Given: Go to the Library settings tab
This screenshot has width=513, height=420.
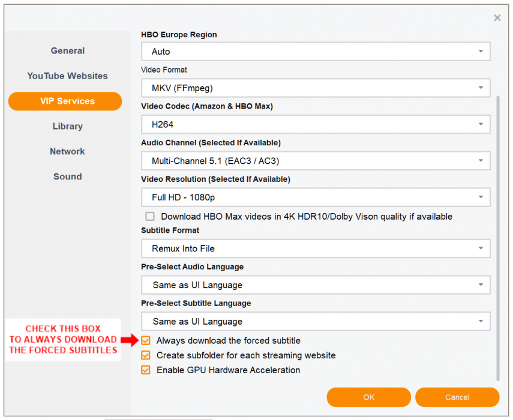Looking at the screenshot, I should pyautogui.click(x=67, y=127).
